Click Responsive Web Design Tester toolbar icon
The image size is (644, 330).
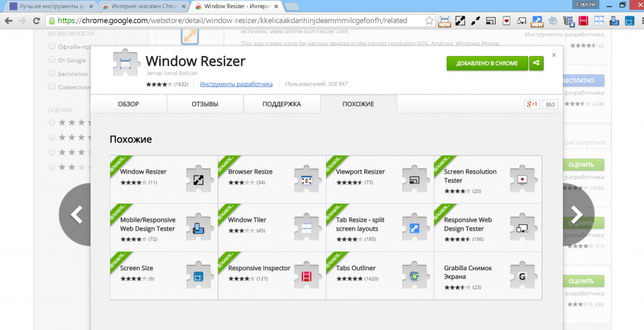[521, 21]
